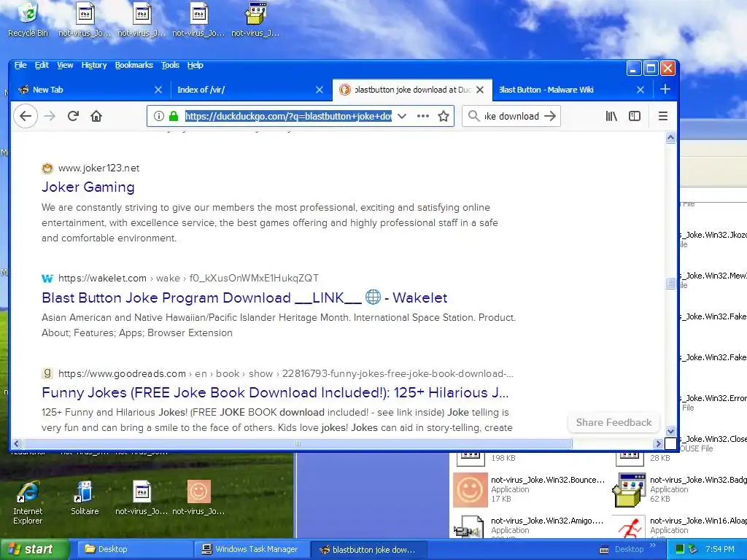Toggle the sidebar view icon
The height and width of the screenshot is (560, 747).
635,116
